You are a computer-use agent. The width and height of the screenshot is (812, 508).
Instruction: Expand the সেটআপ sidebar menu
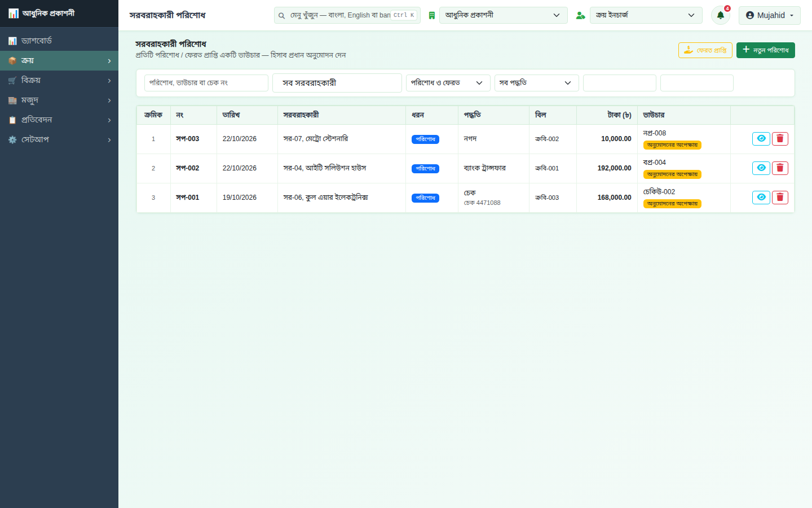coord(59,139)
